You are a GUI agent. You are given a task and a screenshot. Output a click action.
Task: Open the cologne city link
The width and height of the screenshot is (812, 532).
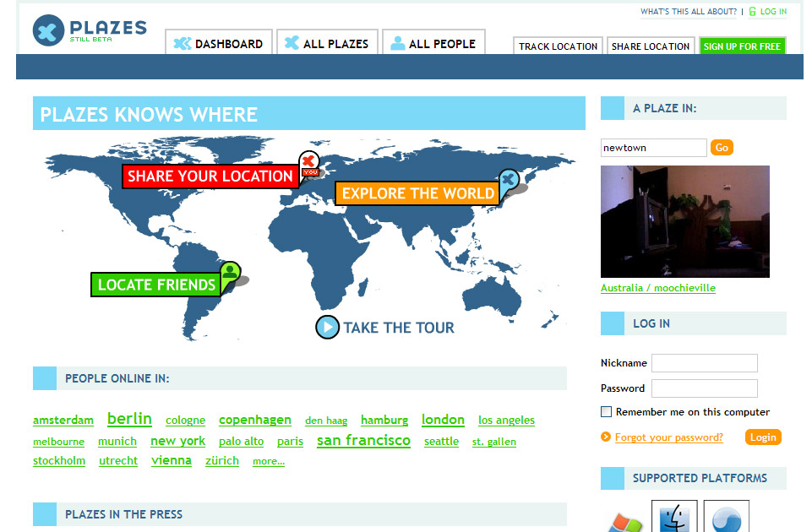(x=185, y=421)
